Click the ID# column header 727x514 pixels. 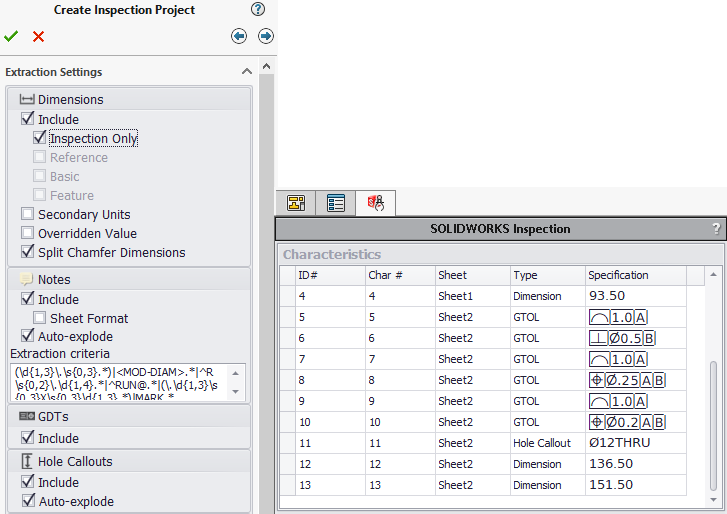click(330, 275)
